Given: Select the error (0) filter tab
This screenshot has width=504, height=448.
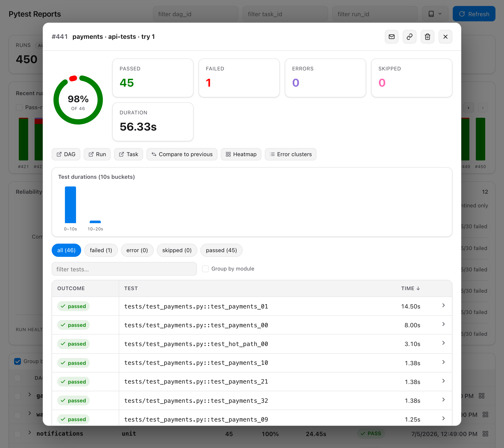Looking at the screenshot, I should [x=137, y=250].
